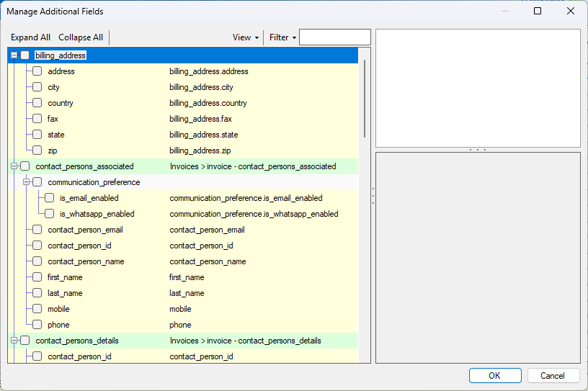Select communication_preference.is_whatsapp_enabled path text
Screen dimensions: 588x391
(x=254, y=214)
